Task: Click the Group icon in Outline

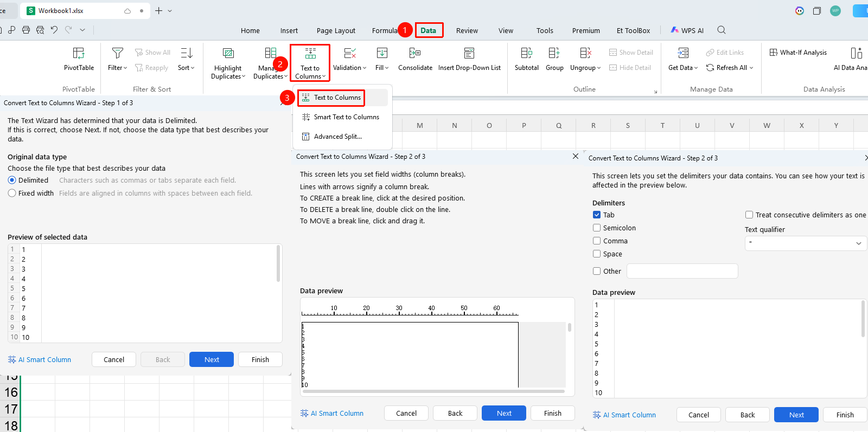Action: (554, 53)
